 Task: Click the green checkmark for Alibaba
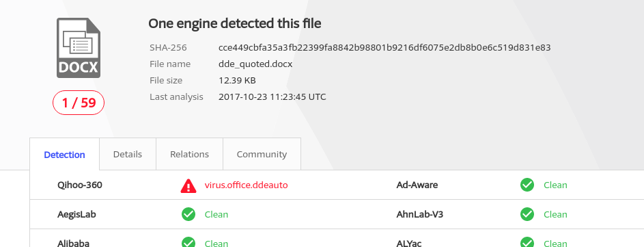[188, 242]
